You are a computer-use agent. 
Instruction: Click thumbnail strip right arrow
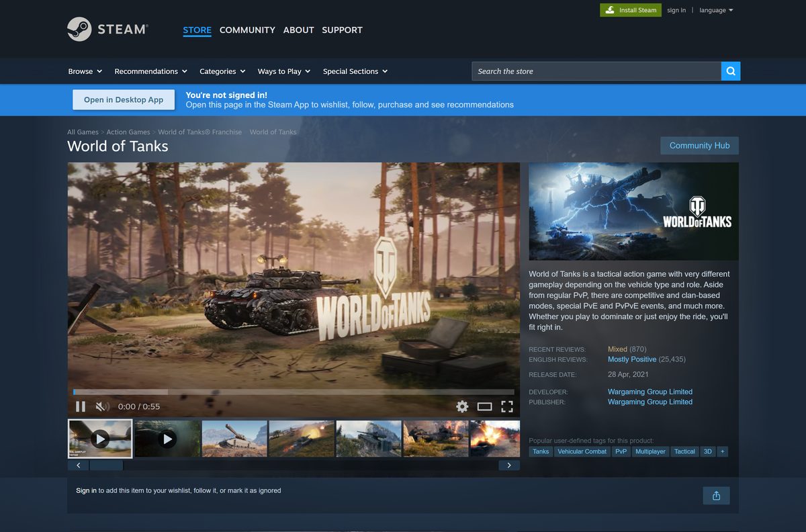click(x=509, y=465)
